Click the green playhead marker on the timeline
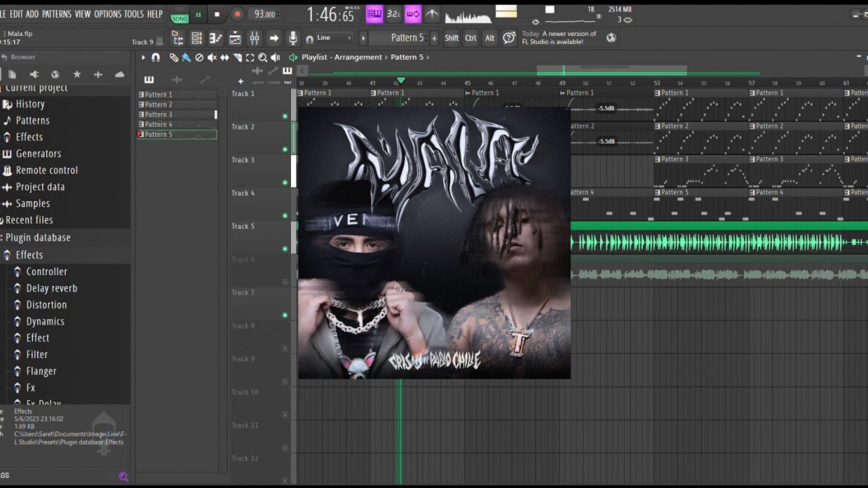 400,81
